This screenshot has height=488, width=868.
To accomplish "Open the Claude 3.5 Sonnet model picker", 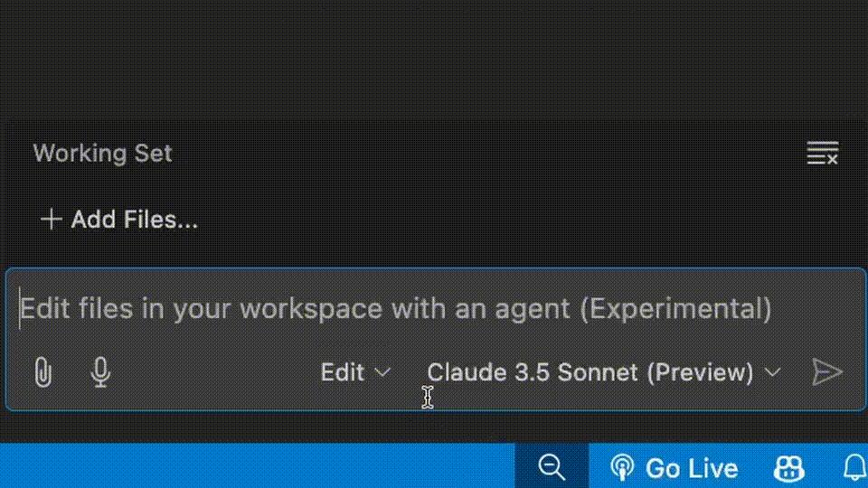I will point(590,372).
